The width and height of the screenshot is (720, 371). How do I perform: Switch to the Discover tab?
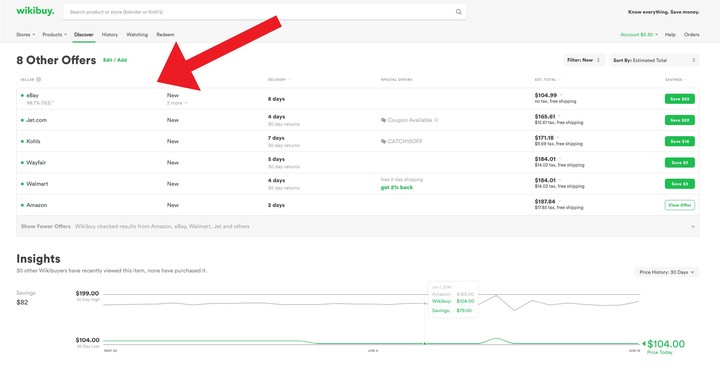(84, 34)
